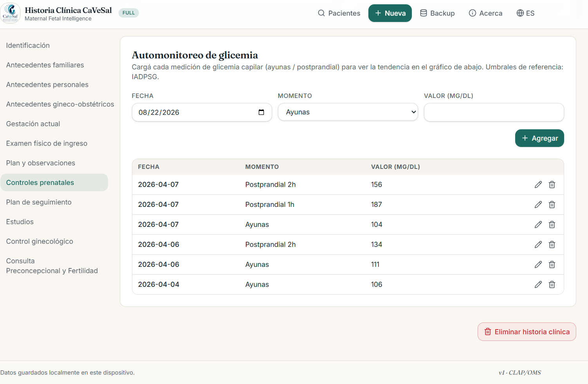This screenshot has height=384, width=588.
Task: Open the Momento dropdown showing Ayunas
Action: pos(348,112)
